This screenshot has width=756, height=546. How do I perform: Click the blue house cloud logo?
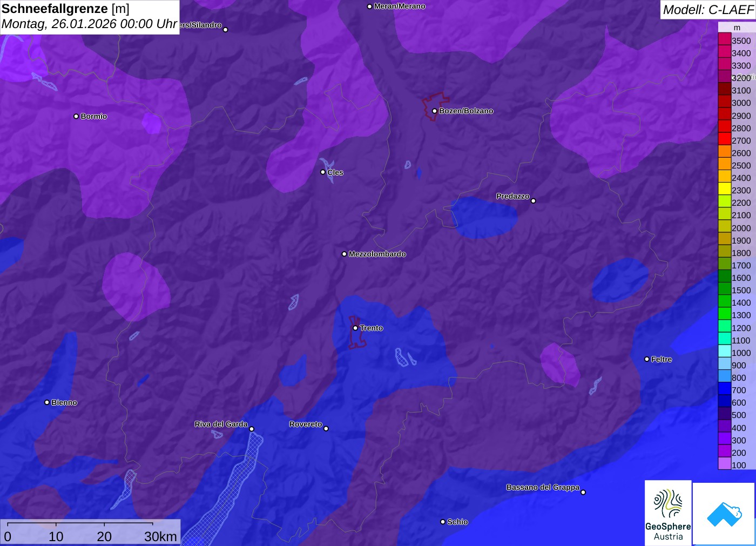click(724, 514)
